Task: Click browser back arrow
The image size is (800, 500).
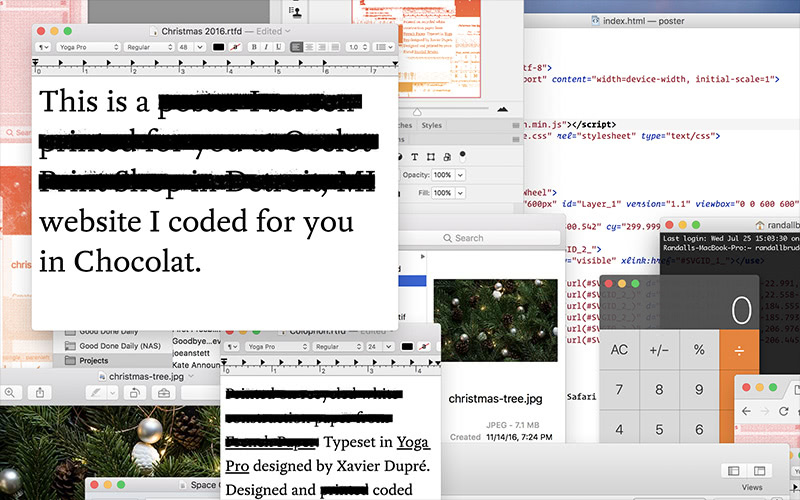Action: [746, 411]
